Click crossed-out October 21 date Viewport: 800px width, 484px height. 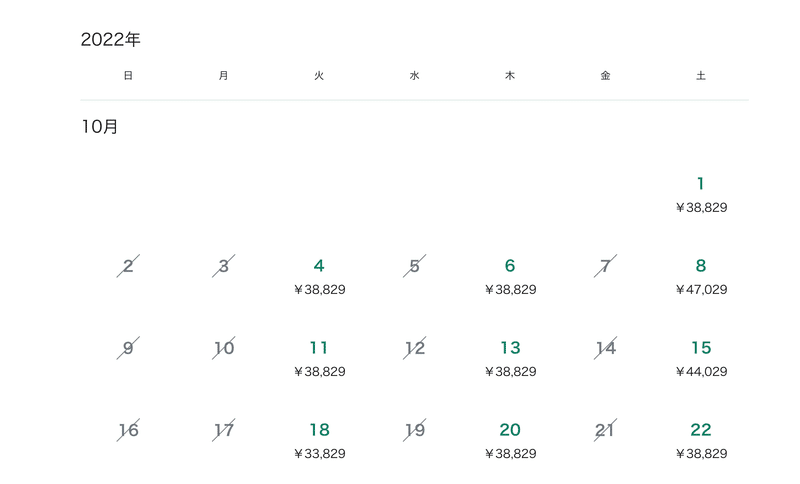[605, 430]
